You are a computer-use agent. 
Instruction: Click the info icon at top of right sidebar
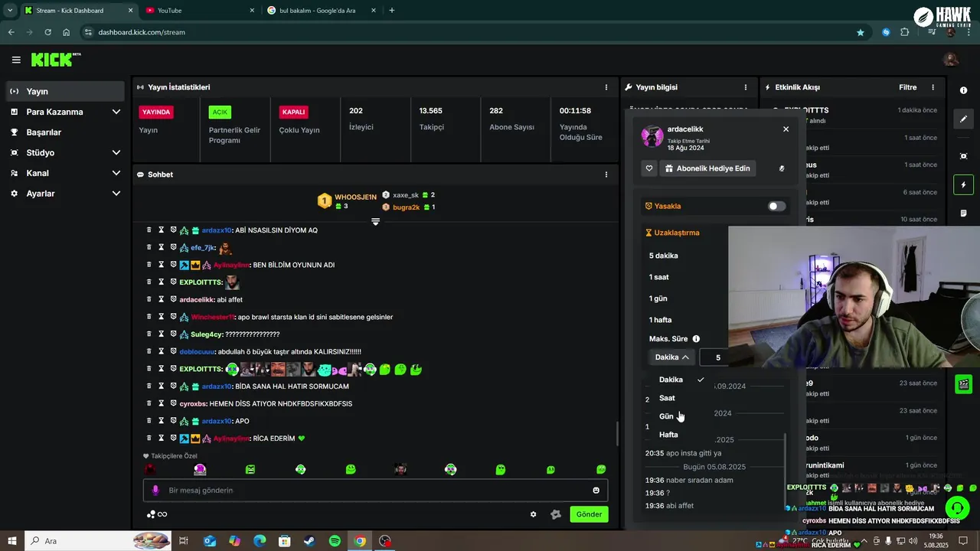963,90
